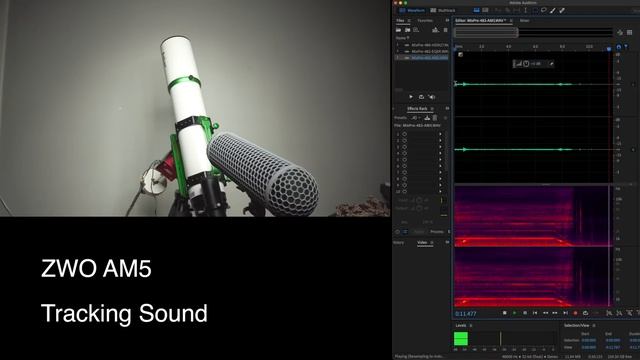Click the transport Rewind button
640x360 pixels.
coord(545,313)
